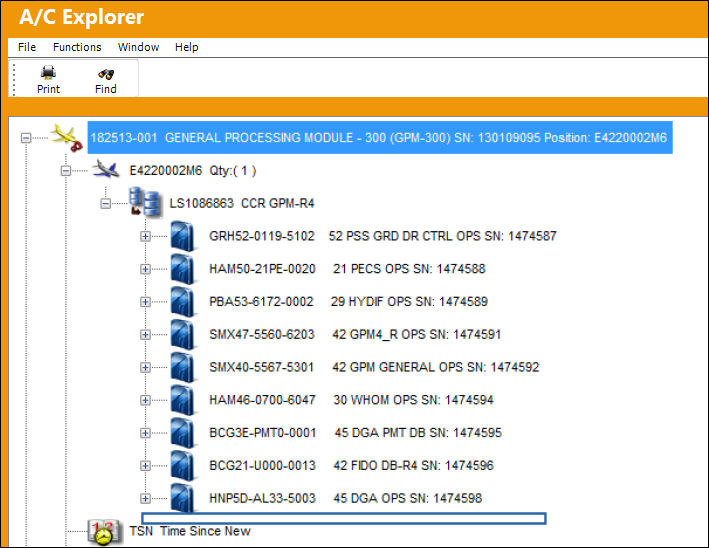Click the Print printer icon
The height and width of the screenshot is (548, 709).
click(x=48, y=72)
